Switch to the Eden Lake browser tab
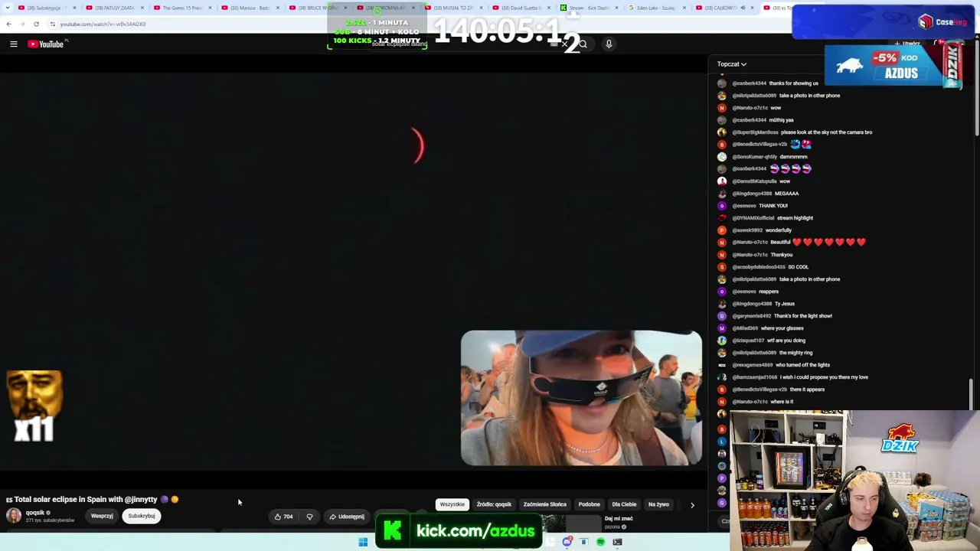Screen dimensions: 980x551 [x=658, y=8]
